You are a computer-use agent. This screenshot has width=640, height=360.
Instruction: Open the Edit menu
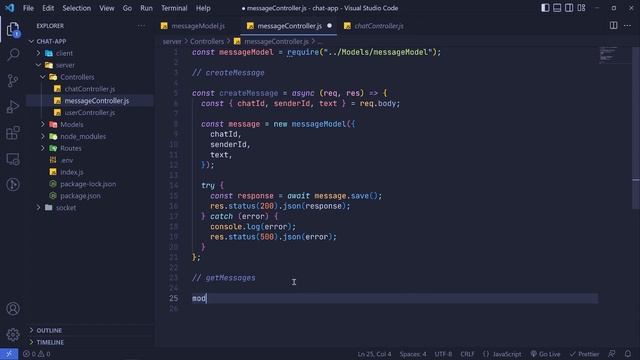(x=48, y=8)
